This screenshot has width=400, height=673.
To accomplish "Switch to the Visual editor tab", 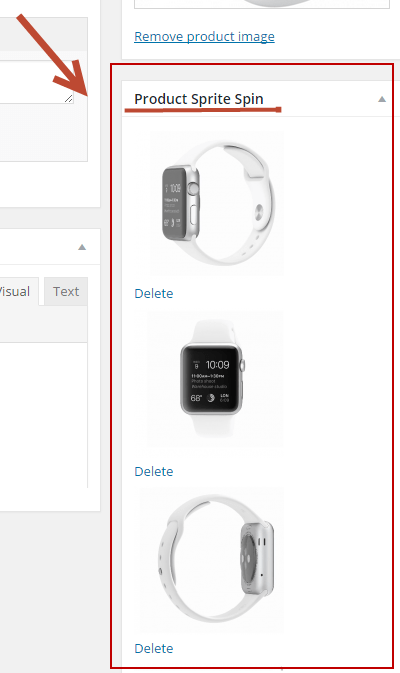I will click(x=17, y=291).
